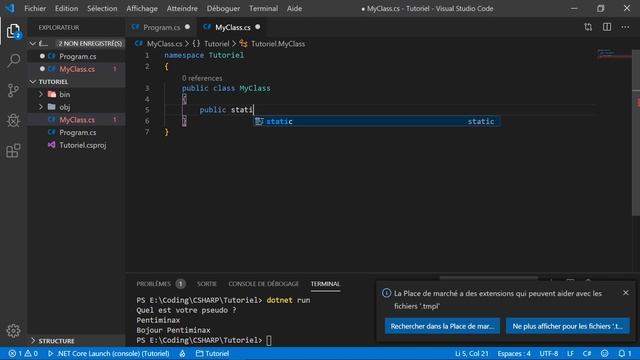640x360 pixels.
Task: Expand the STRUCTURE section
Action: point(33,341)
